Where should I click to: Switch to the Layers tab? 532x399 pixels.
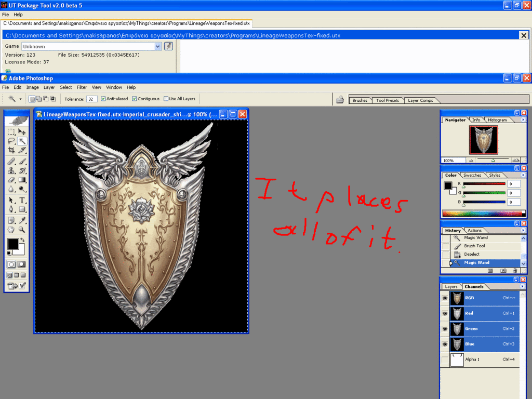click(x=451, y=286)
